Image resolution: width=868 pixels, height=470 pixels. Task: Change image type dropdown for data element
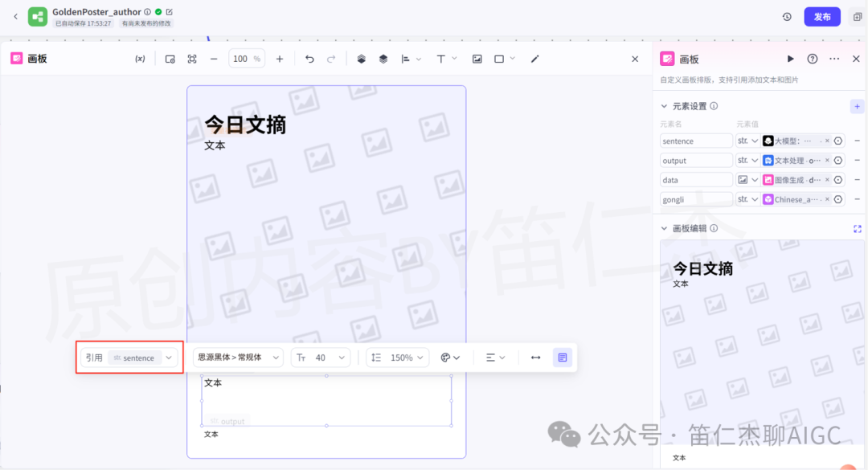(x=747, y=179)
